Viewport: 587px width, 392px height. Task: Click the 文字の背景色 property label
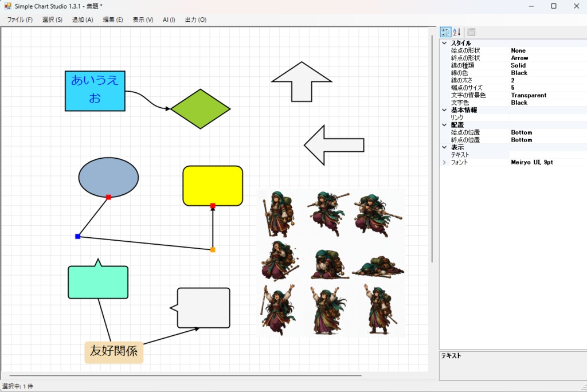[x=468, y=95]
